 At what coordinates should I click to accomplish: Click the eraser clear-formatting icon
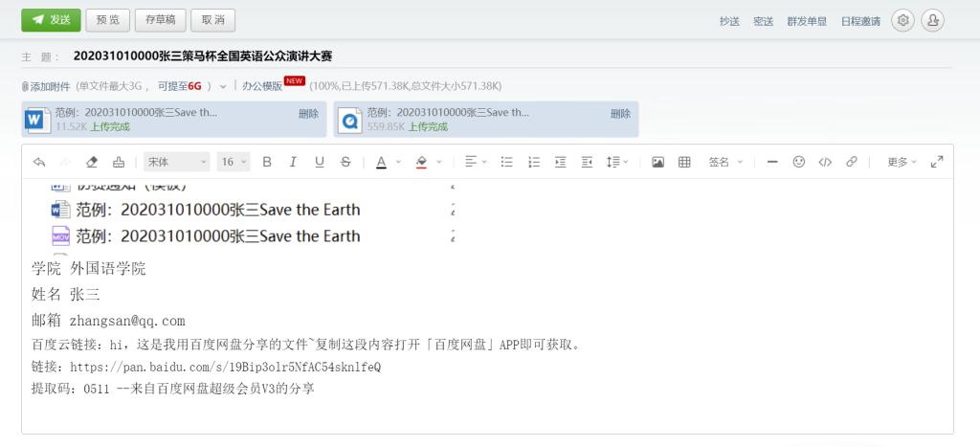coord(92,162)
